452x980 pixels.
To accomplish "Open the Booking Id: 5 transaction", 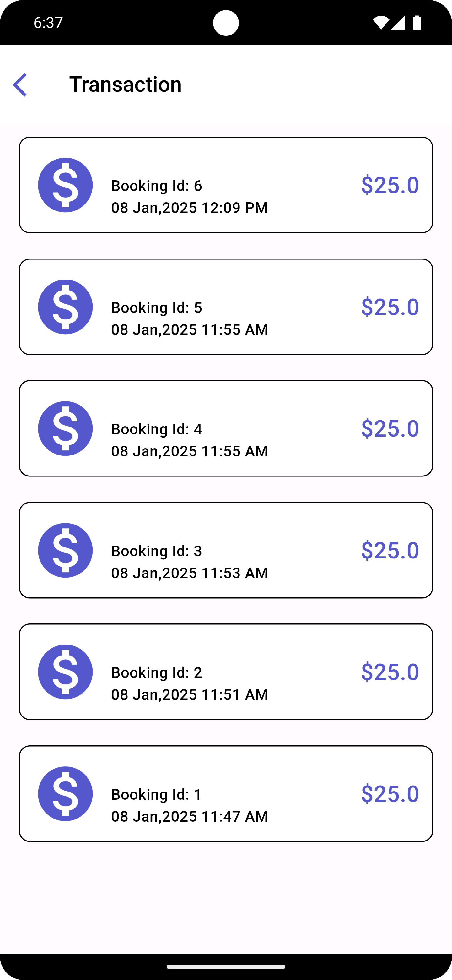I will (x=226, y=307).
